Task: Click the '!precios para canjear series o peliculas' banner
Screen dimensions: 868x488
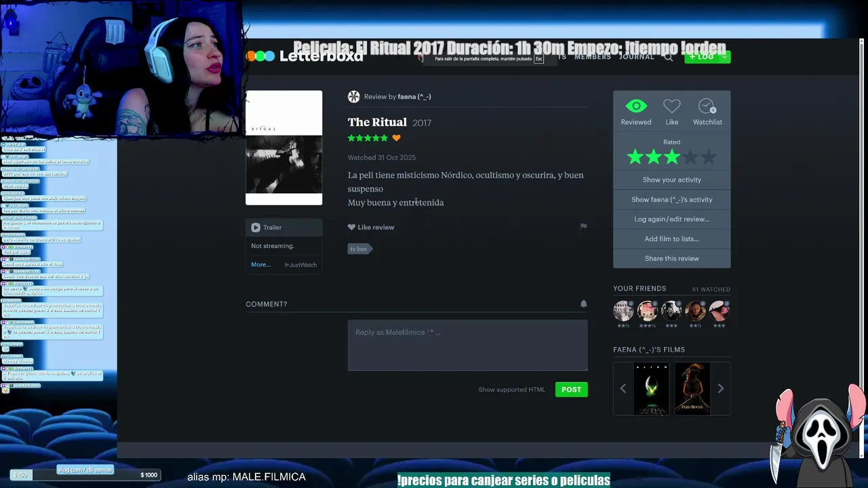Action: pos(504,481)
